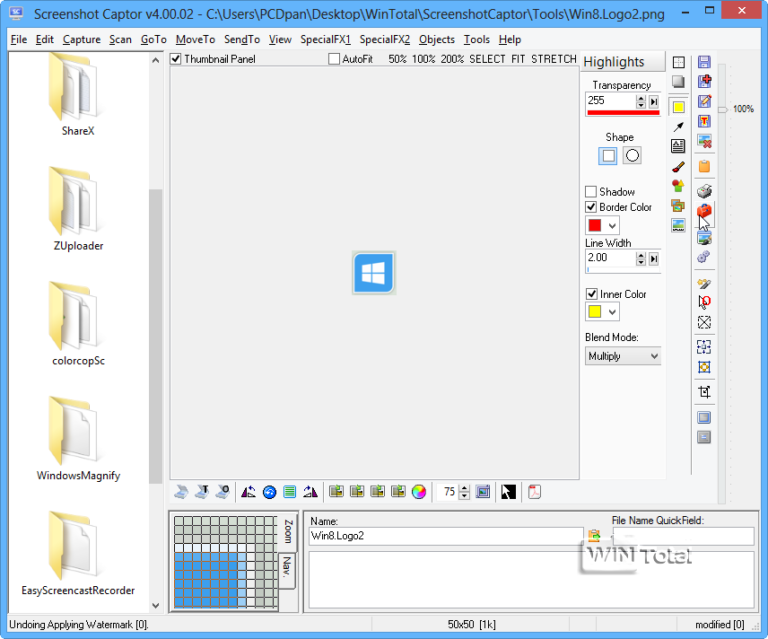Click the STRETCH zoom option
Screen dimensions: 768x639
pos(553,59)
